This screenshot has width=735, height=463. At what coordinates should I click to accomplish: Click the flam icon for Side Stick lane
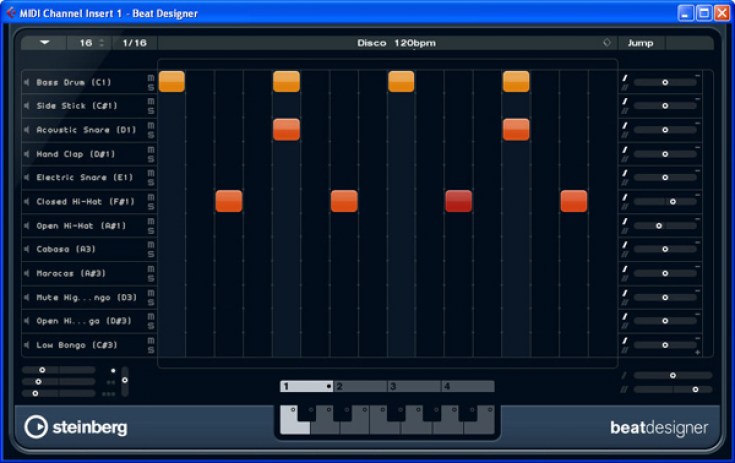click(624, 101)
